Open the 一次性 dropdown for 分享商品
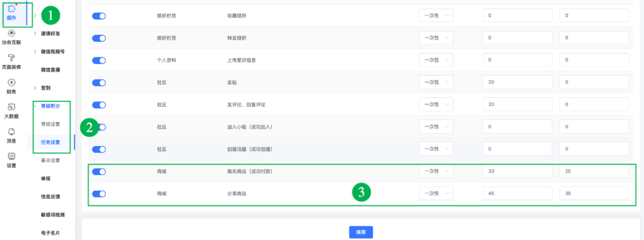Image resolution: width=644 pixels, height=240 pixels. pyautogui.click(x=436, y=193)
